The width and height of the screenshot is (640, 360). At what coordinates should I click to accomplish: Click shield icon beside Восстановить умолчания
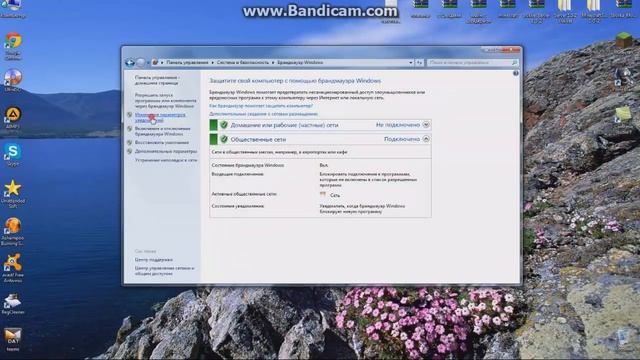coord(130,142)
